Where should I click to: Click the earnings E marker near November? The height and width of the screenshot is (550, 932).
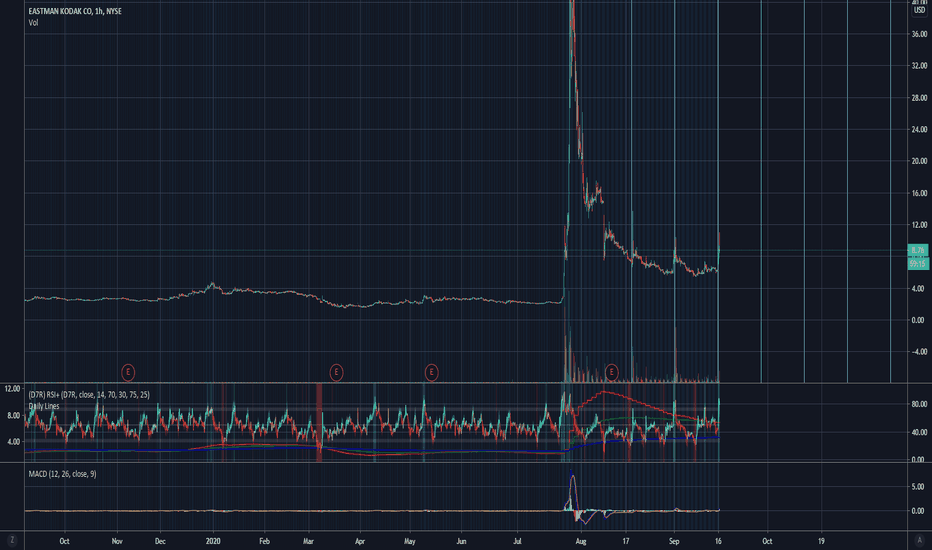point(128,373)
